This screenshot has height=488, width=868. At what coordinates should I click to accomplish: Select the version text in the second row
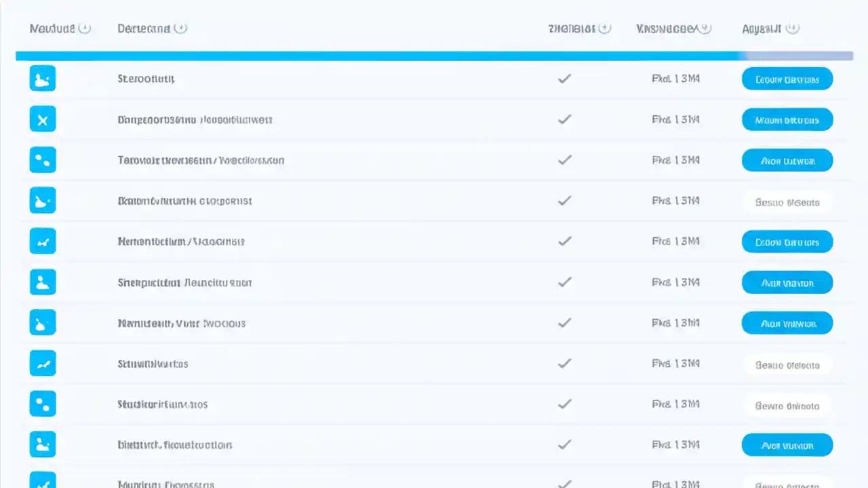point(675,119)
